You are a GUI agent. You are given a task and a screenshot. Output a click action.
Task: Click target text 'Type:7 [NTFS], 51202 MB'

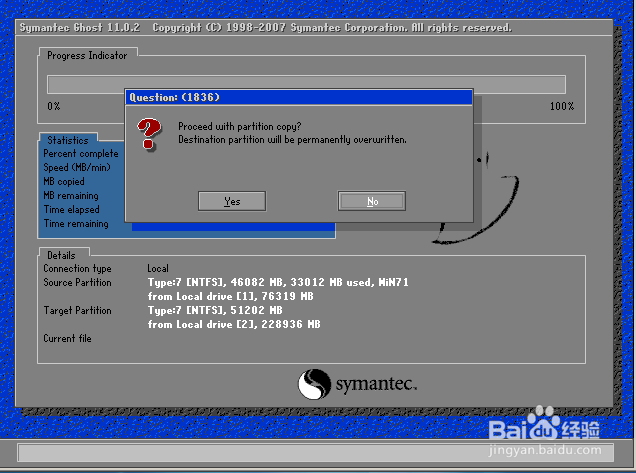[x=215, y=310]
